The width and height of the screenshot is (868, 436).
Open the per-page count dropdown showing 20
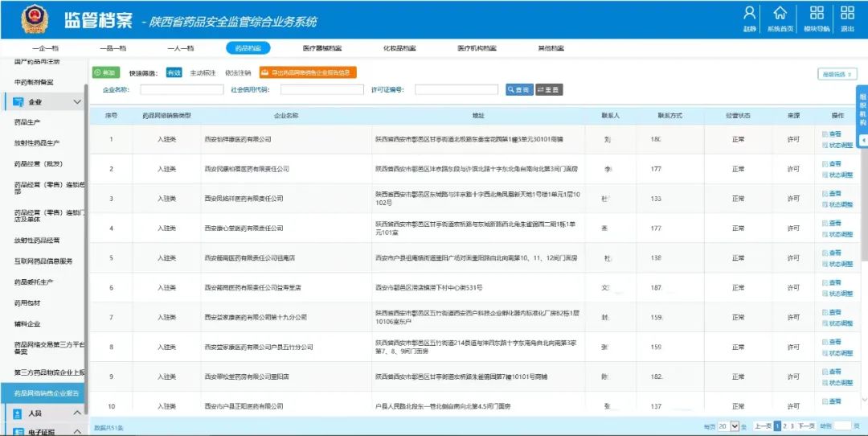(723, 426)
